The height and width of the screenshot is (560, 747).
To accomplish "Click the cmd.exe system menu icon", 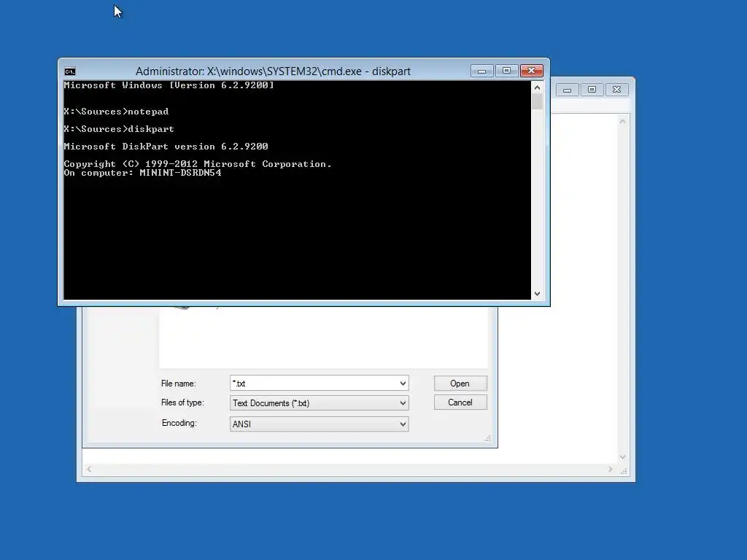I will [69, 71].
